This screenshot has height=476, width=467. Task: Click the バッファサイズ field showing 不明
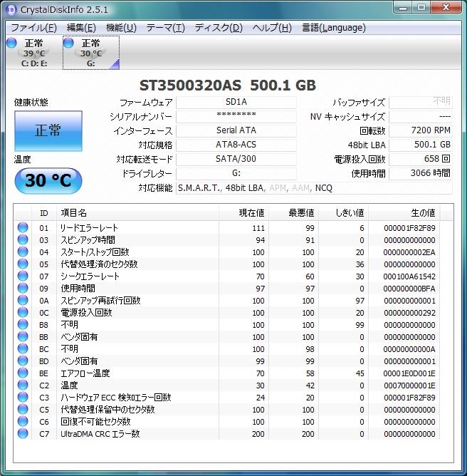[421, 103]
